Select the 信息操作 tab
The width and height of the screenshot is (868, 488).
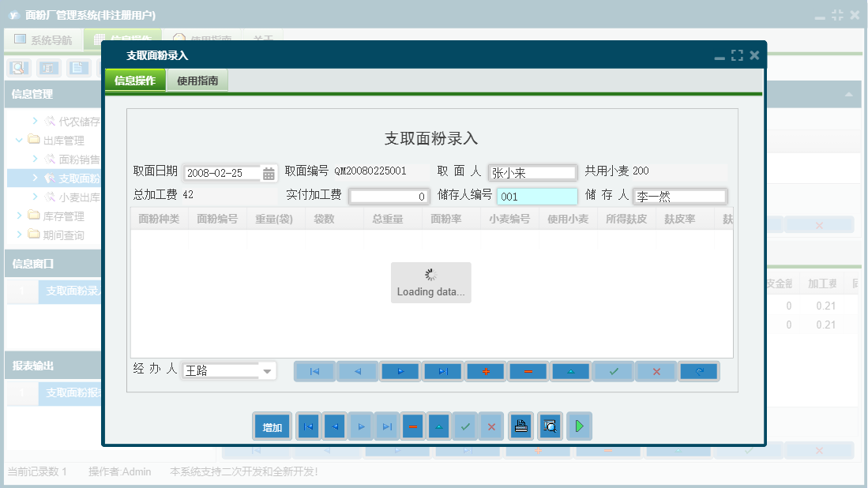tap(134, 80)
